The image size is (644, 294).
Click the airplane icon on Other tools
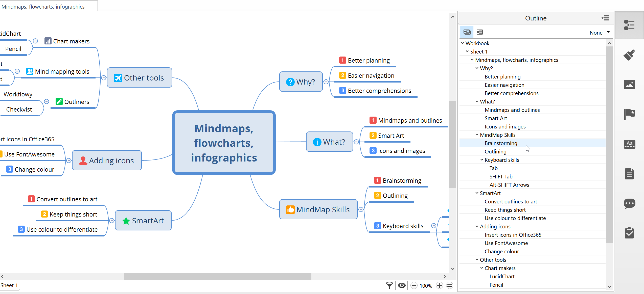click(x=118, y=78)
